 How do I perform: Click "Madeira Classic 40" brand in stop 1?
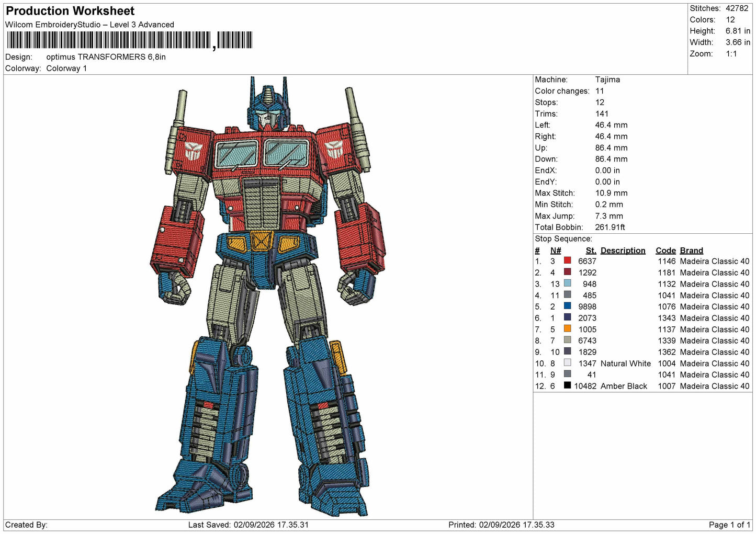coord(715,262)
